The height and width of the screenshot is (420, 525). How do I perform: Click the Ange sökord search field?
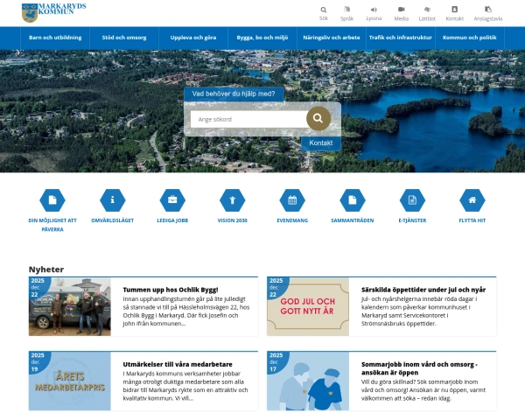248,119
